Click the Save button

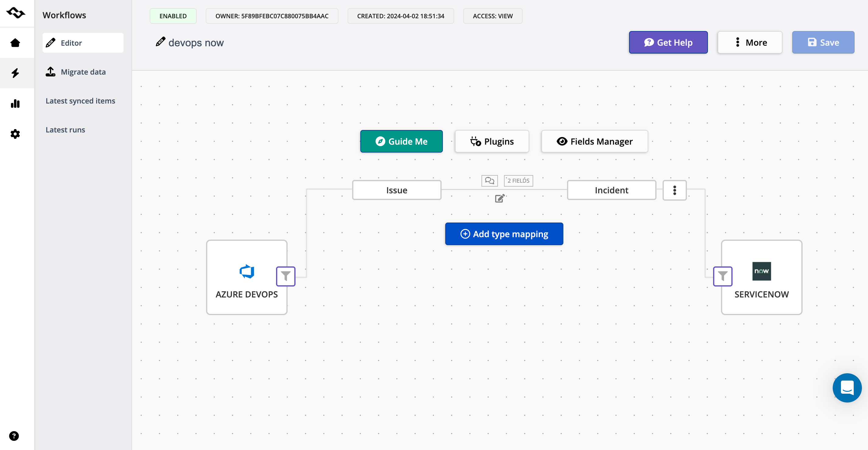tap(823, 42)
